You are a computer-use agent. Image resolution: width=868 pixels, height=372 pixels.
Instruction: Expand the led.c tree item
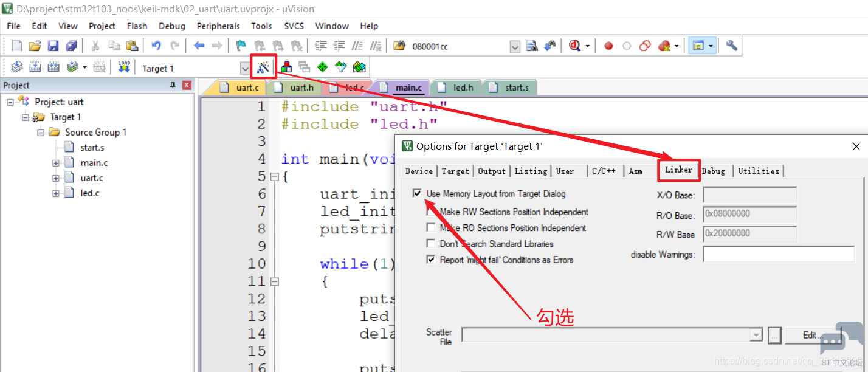point(56,193)
